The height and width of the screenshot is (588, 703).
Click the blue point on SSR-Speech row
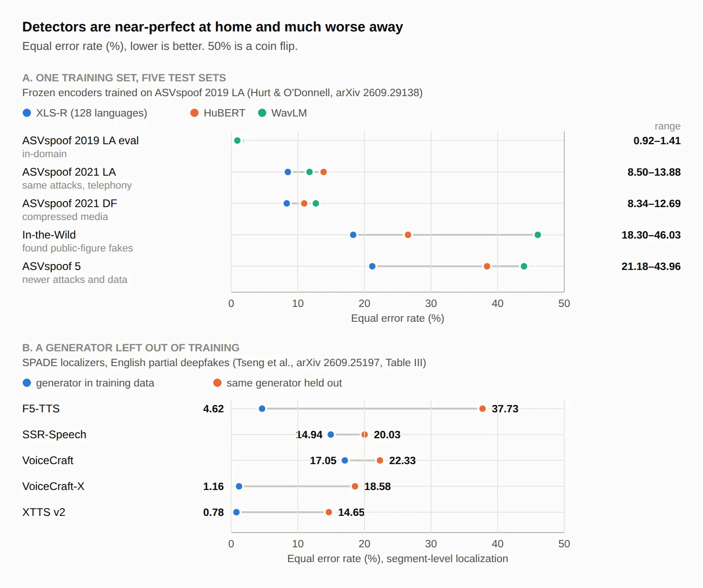(x=331, y=435)
